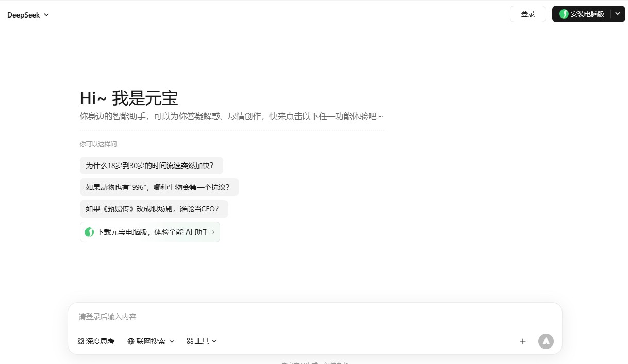Expand the 联网搜索 options chevron
Image resolution: width=628 pixels, height=364 pixels.
(x=172, y=341)
